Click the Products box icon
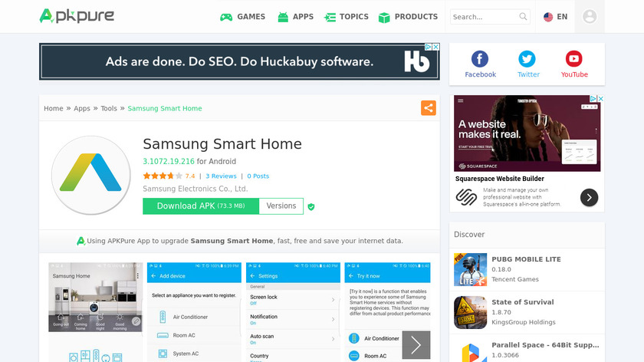Image resolution: width=644 pixels, height=362 pixels. click(384, 18)
